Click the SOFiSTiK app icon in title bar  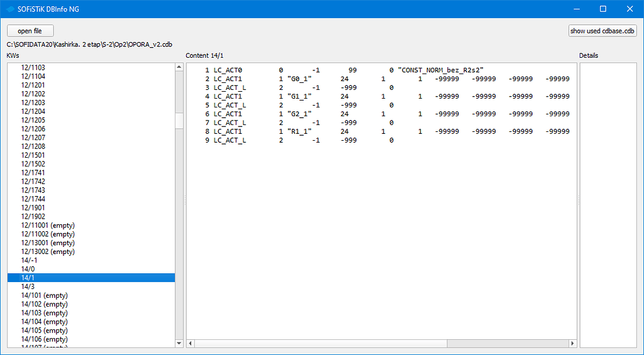[10, 9]
